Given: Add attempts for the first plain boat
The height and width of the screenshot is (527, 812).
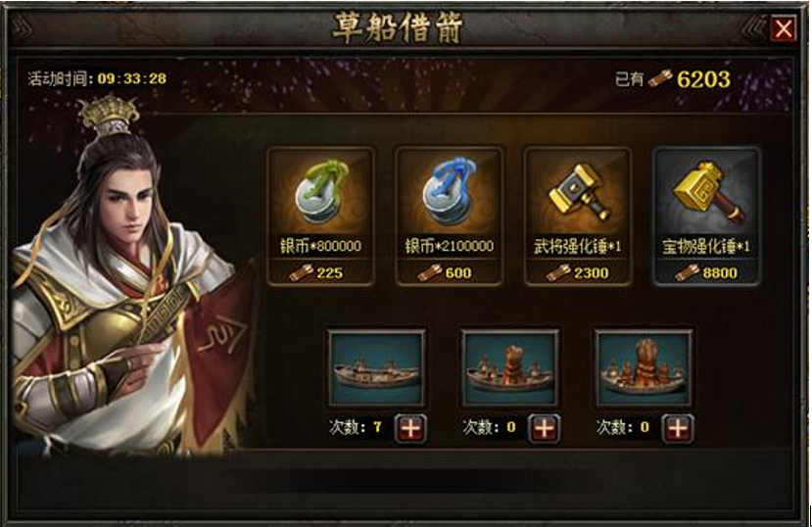Looking at the screenshot, I should (410, 429).
